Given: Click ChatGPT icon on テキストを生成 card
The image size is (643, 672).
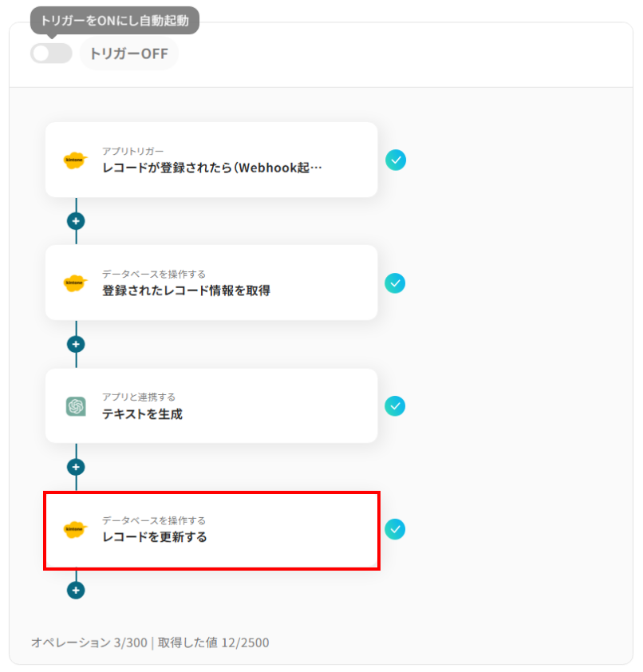Looking at the screenshot, I should click(x=76, y=406).
